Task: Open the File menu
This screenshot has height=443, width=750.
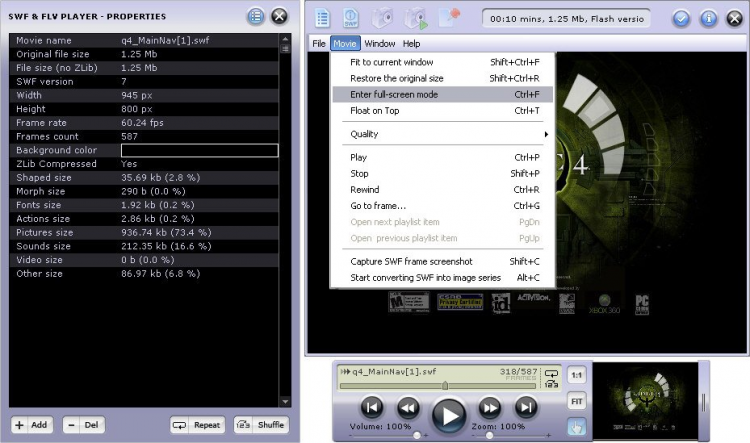Action: point(319,44)
